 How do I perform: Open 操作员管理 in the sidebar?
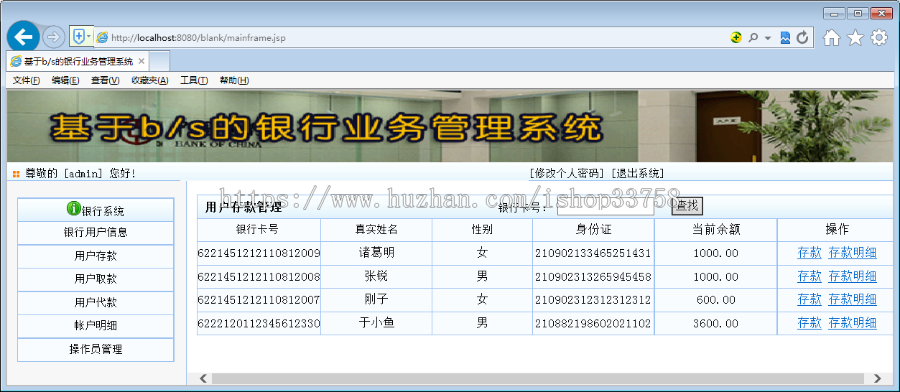[96, 349]
